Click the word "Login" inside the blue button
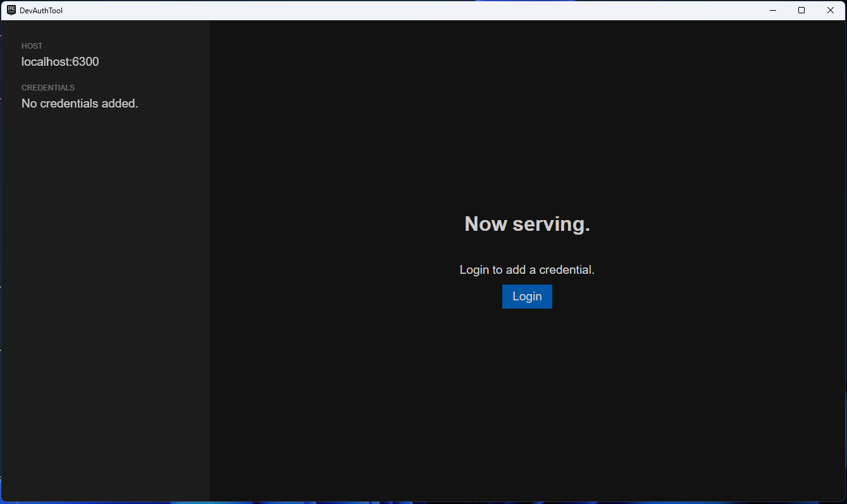 (527, 297)
